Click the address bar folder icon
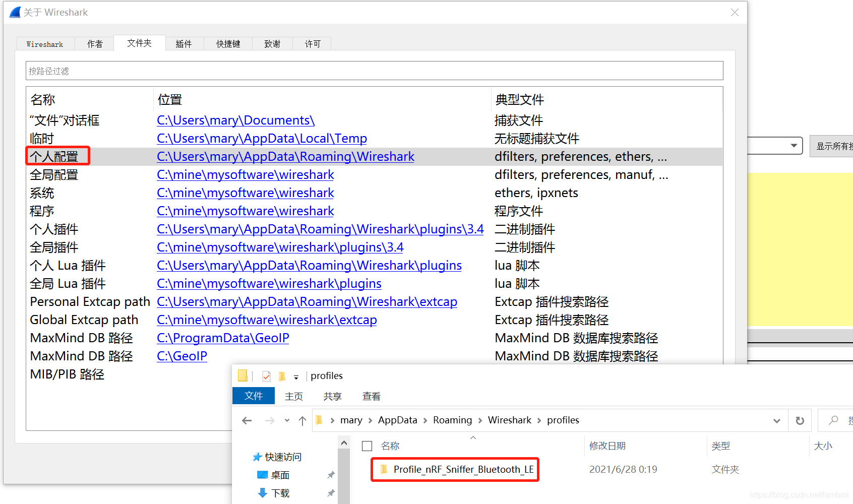This screenshot has height=504, width=853. (x=319, y=420)
